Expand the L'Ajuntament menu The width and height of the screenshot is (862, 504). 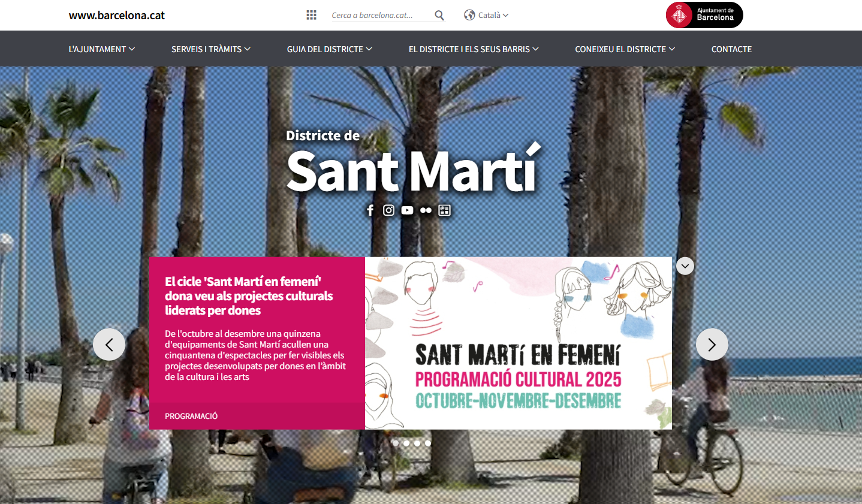pyautogui.click(x=101, y=49)
